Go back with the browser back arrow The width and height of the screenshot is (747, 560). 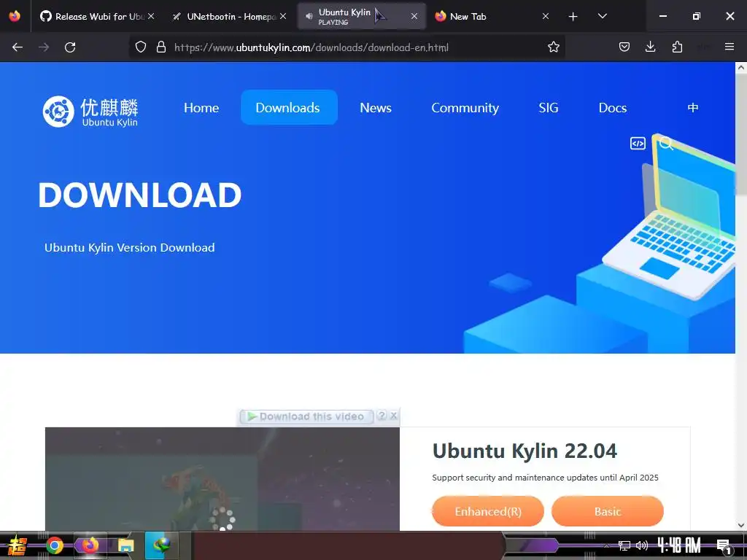pyautogui.click(x=18, y=47)
